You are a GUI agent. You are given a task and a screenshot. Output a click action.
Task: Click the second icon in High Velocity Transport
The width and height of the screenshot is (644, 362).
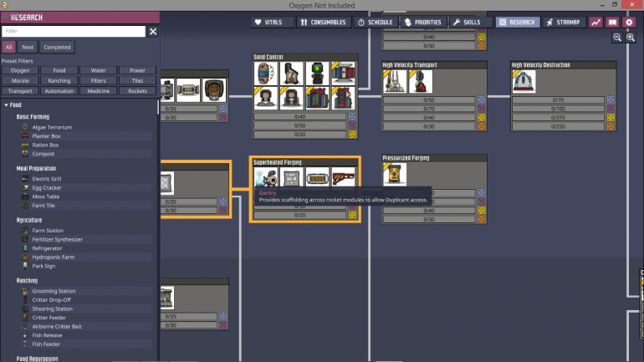421,81
